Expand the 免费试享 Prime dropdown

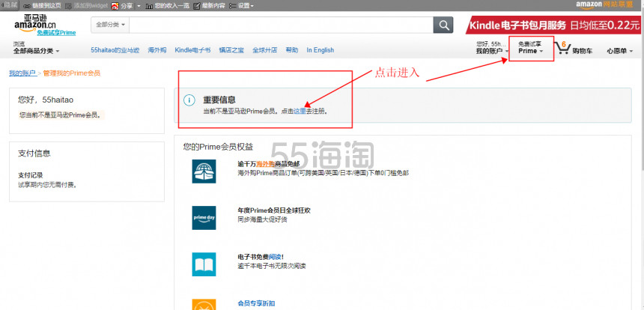[531, 48]
